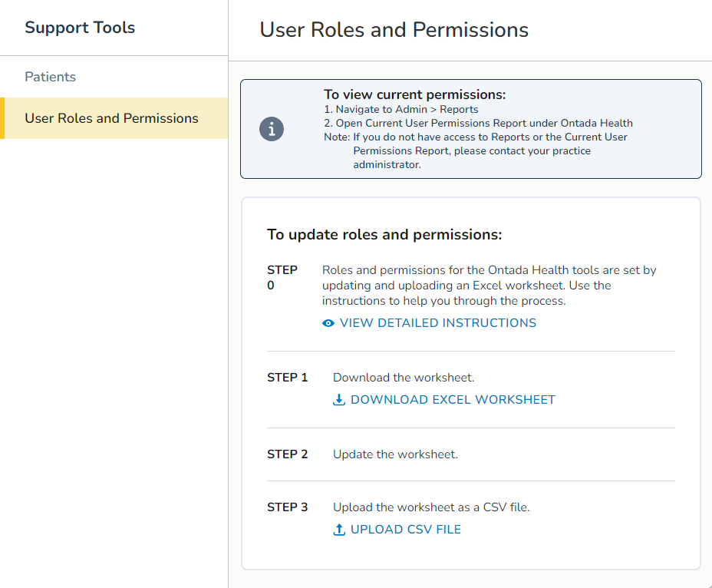Click the info icon in the permissions banner
This screenshot has height=588, width=712.
(272, 130)
